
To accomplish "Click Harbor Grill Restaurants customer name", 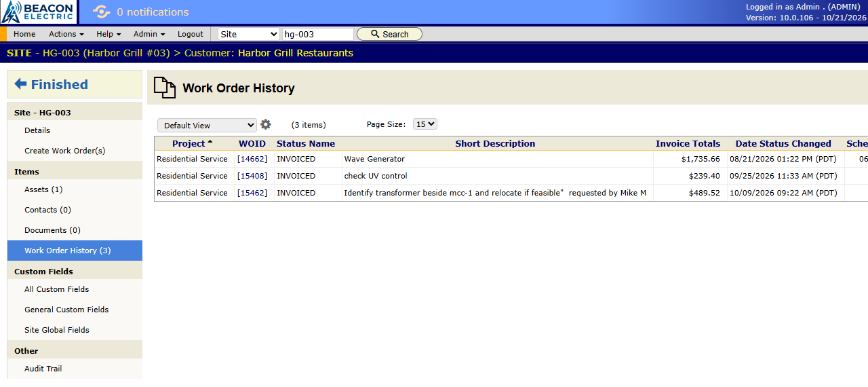I will coord(296,53).
